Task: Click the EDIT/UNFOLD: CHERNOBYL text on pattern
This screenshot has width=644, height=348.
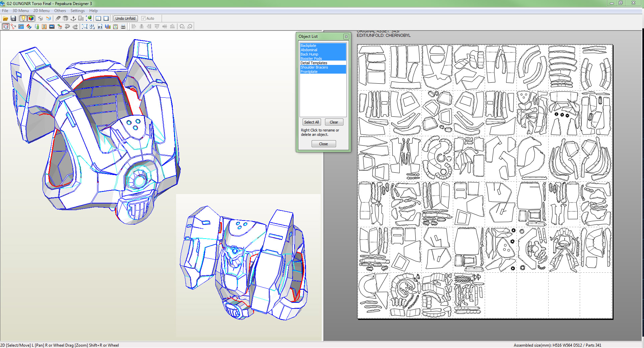Action: click(x=384, y=35)
